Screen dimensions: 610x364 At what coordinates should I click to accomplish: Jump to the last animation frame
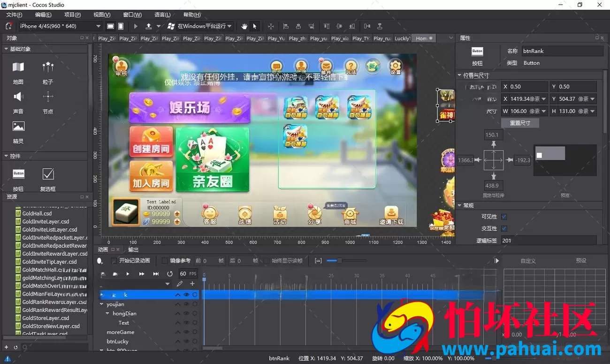pyautogui.click(x=155, y=274)
